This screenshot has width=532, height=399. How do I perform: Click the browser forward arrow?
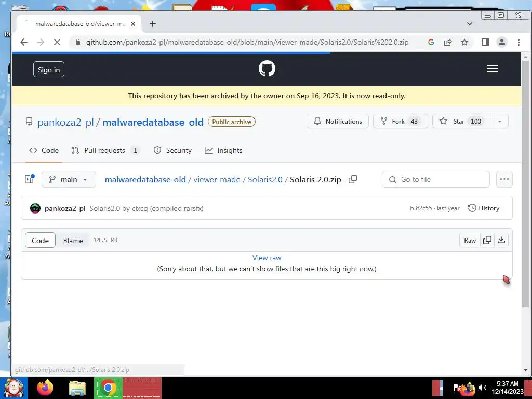pyautogui.click(x=41, y=42)
